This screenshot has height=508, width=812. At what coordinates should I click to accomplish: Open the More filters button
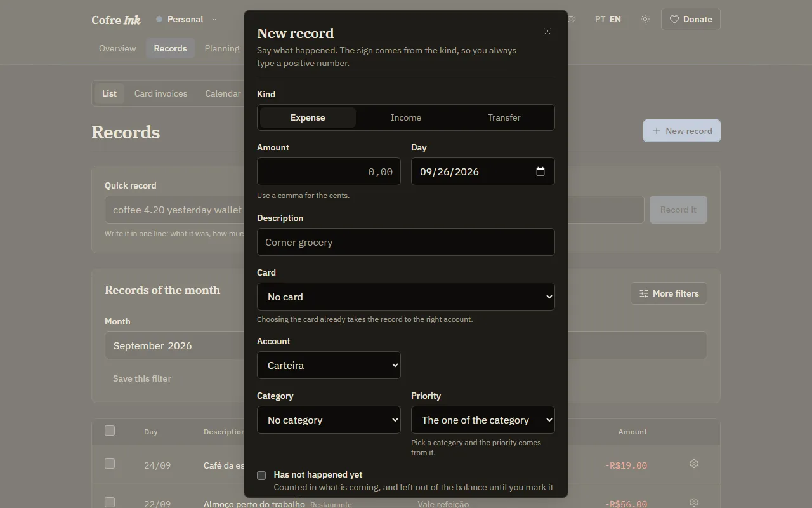coord(669,293)
